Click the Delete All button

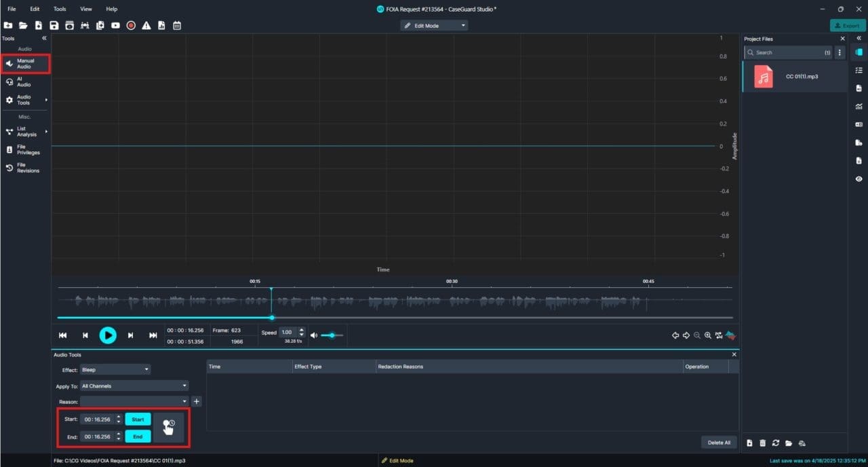[x=718, y=443]
